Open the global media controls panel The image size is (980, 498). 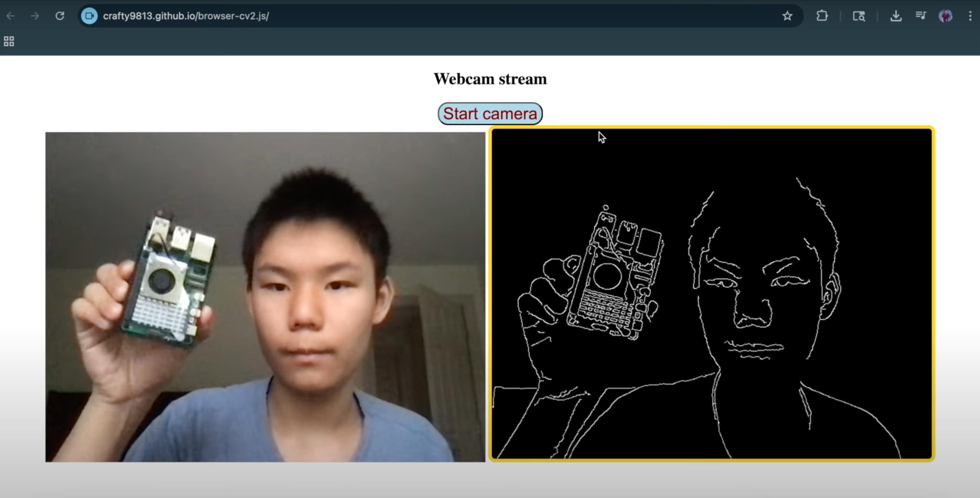coord(921,16)
